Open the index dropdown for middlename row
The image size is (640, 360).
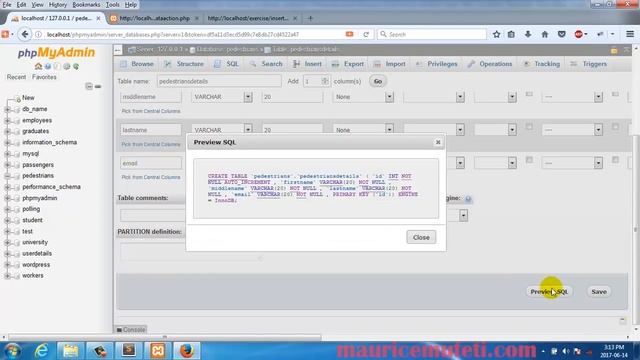(572, 97)
